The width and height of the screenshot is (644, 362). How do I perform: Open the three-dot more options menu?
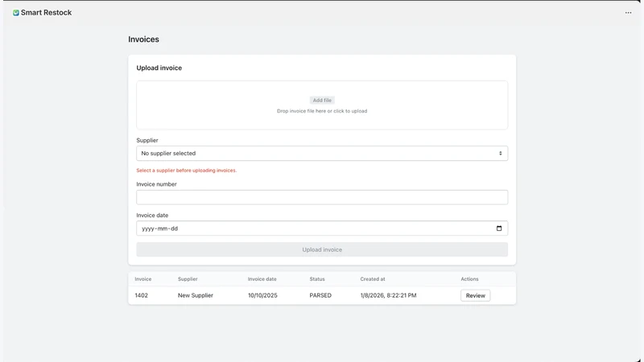tap(628, 13)
